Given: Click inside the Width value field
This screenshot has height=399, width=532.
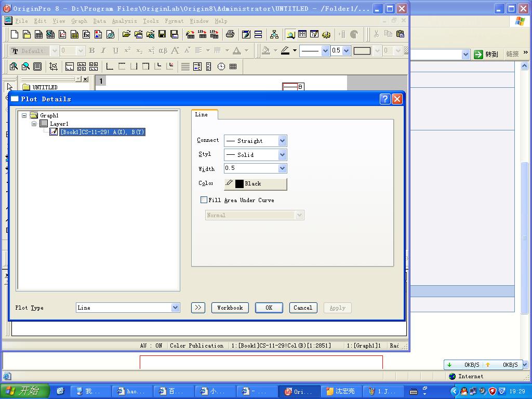Looking at the screenshot, I should coord(251,168).
